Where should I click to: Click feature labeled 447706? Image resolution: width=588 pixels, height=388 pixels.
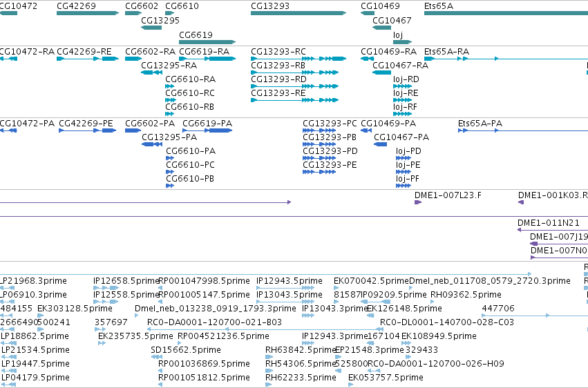tap(498, 309)
